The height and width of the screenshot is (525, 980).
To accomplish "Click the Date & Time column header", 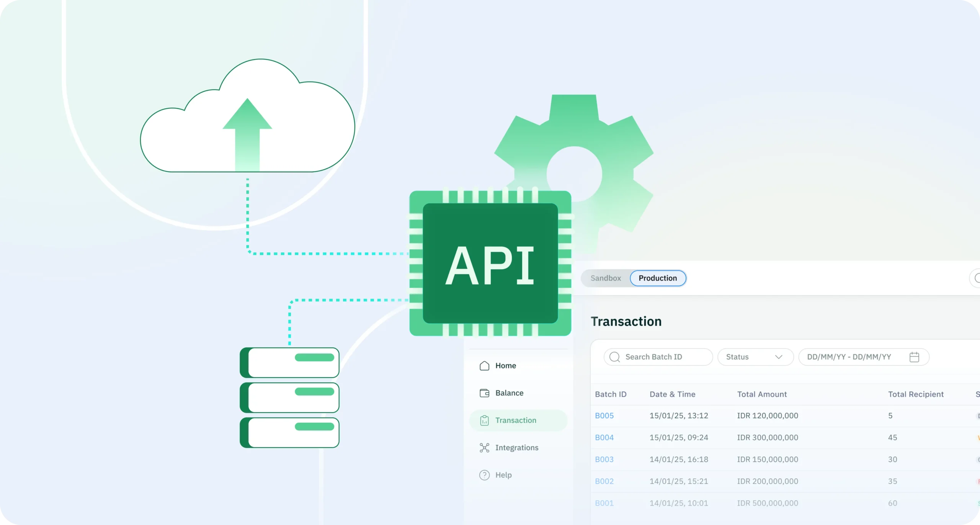I will point(672,394).
